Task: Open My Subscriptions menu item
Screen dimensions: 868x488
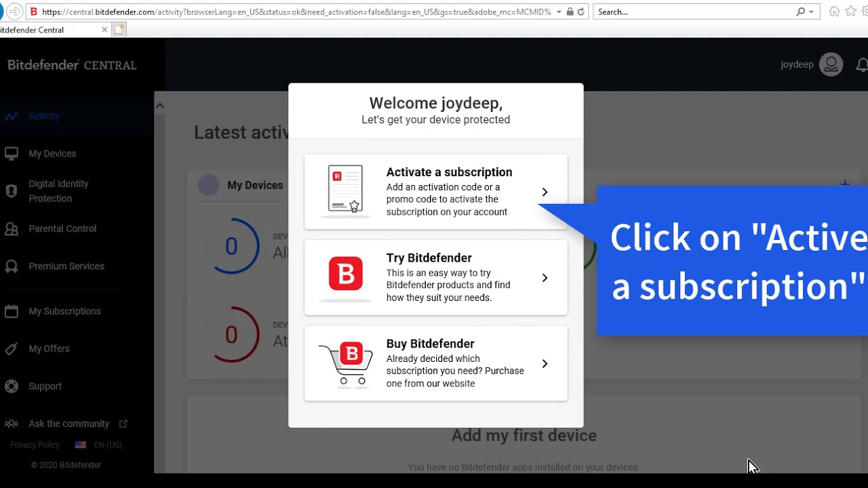Action: pyautogui.click(x=64, y=311)
